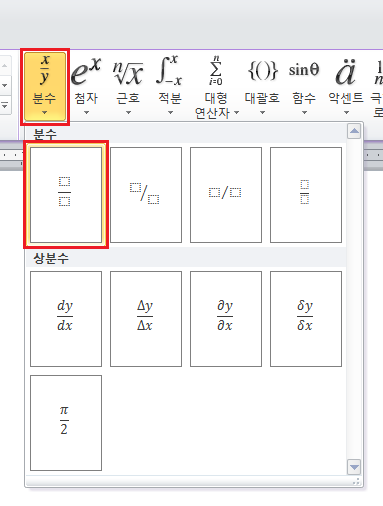Viewport: 383px width, 506px height.
Task: Expand the 대괄호 dropdown arrow
Action: (262, 113)
